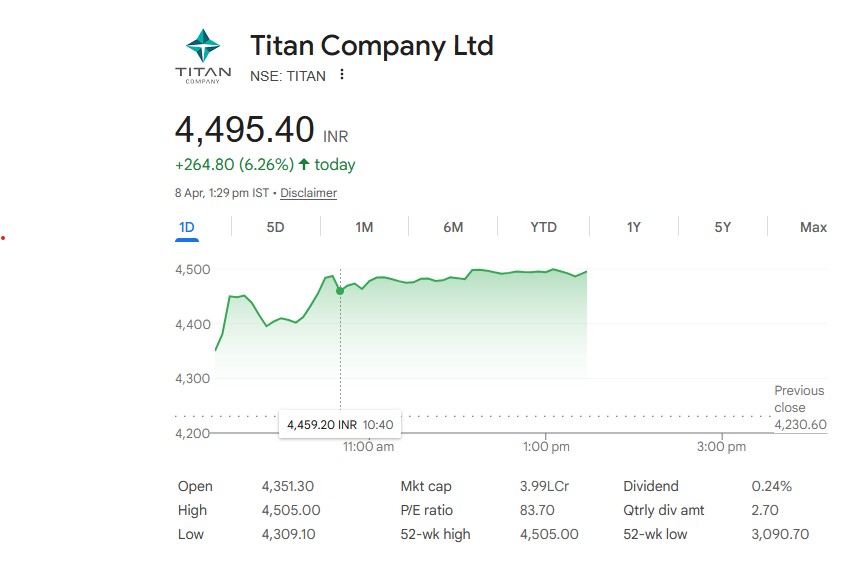Select the YTD chart tab
Screen dimensions: 842x578
click(543, 227)
